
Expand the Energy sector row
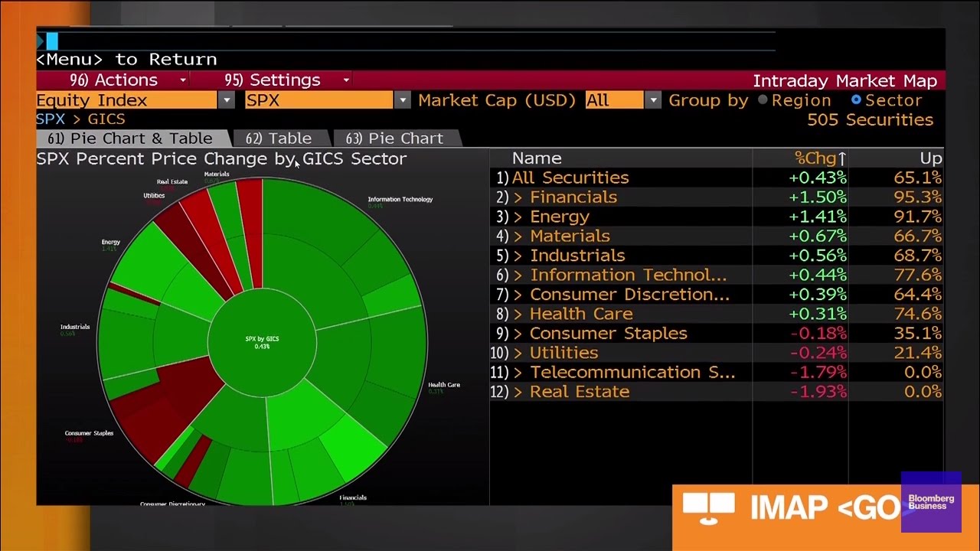coord(518,217)
